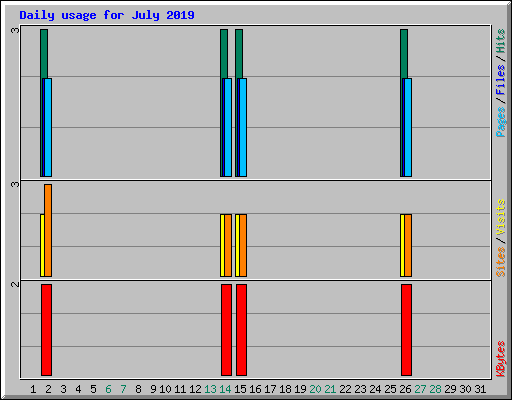Click day label 1 on the x-axis
Viewport: 512px width, 400px height.
(33, 389)
